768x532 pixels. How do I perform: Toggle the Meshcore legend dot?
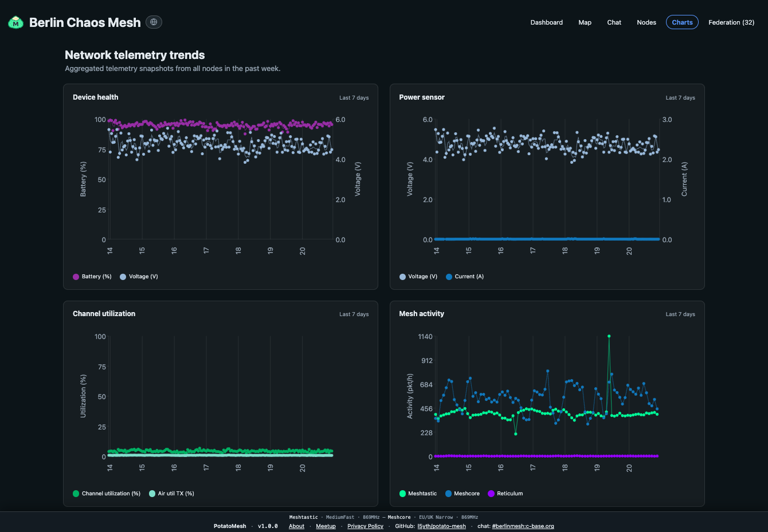tap(449, 494)
